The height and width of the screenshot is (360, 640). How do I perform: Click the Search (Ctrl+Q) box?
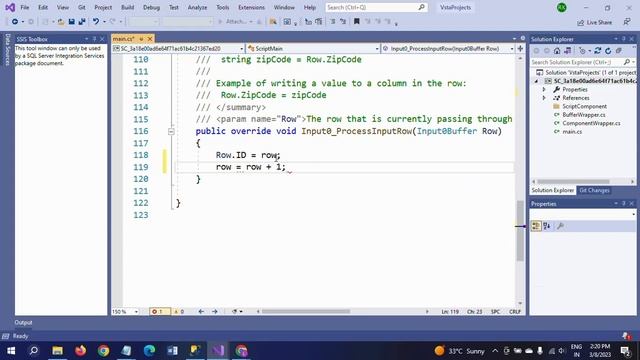376,7
